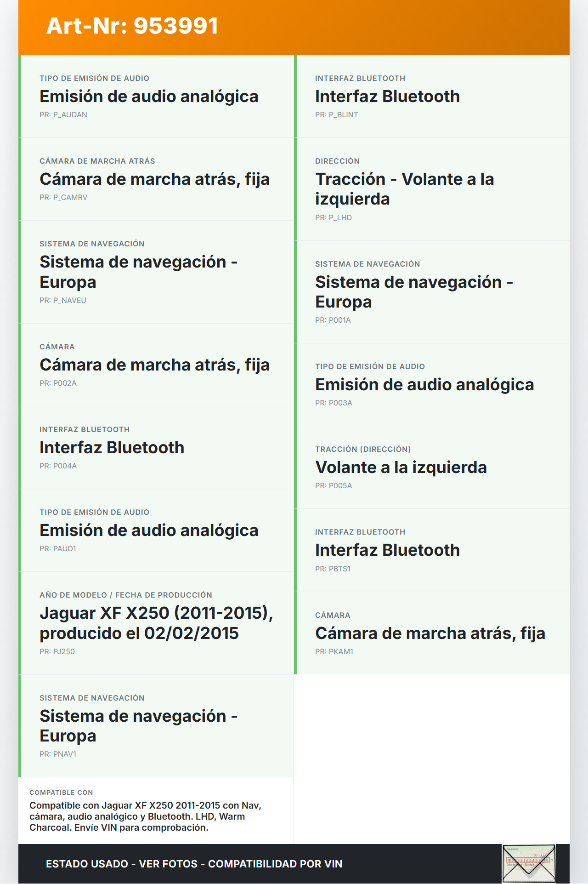Click the Compatible con description text
588x884 pixels.
point(145,816)
